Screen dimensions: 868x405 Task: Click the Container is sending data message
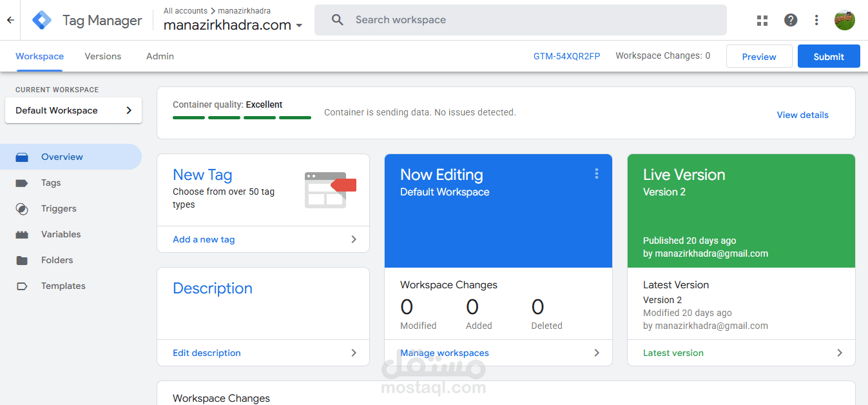[420, 112]
